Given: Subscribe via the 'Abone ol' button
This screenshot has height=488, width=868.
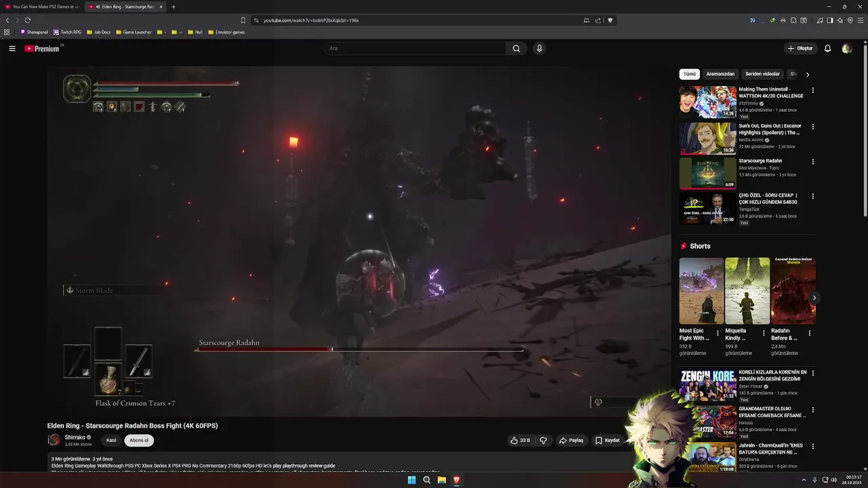Looking at the screenshot, I should [139, 441].
